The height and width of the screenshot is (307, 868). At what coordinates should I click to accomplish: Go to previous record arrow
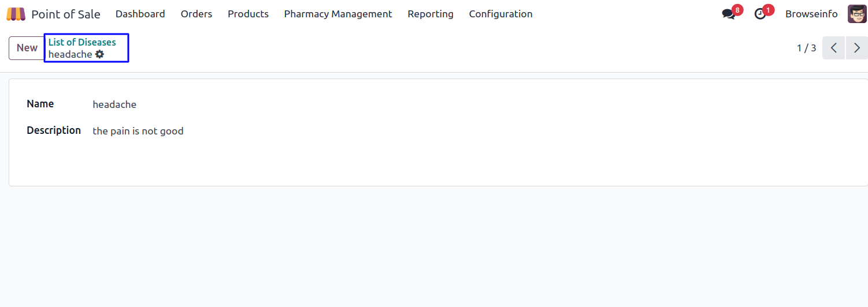tap(833, 48)
